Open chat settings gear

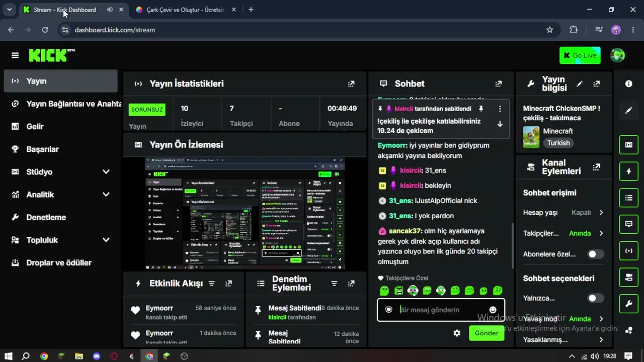coord(457,333)
